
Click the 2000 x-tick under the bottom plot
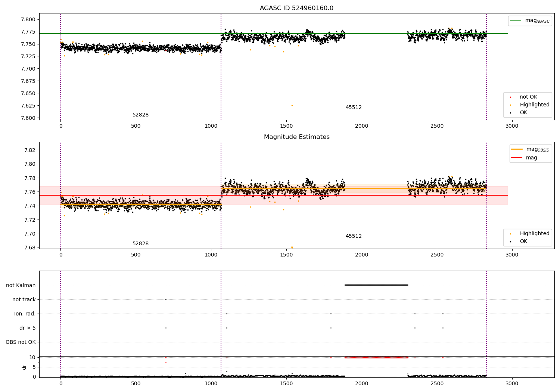pyautogui.click(x=361, y=384)
